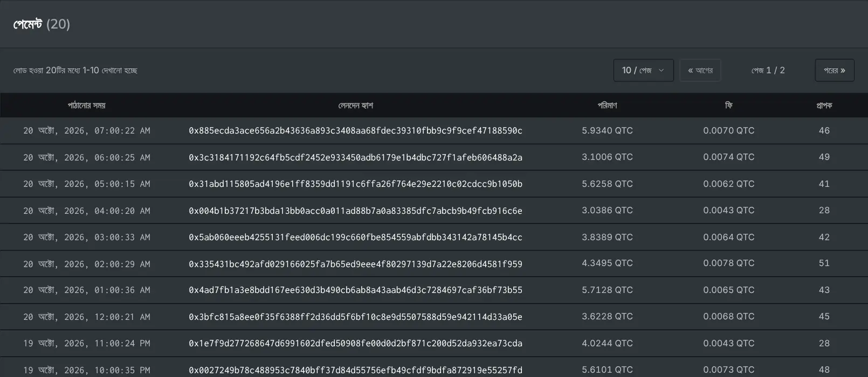Select the 11:00:24 PM timestamp cell
This screenshot has width=868, height=377.
pyautogui.click(x=87, y=343)
